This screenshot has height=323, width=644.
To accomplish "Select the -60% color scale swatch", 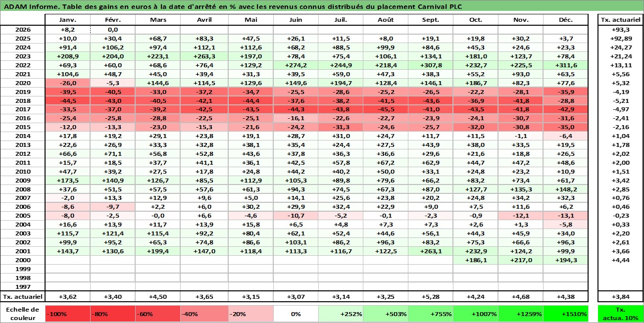I will (x=158, y=314).
